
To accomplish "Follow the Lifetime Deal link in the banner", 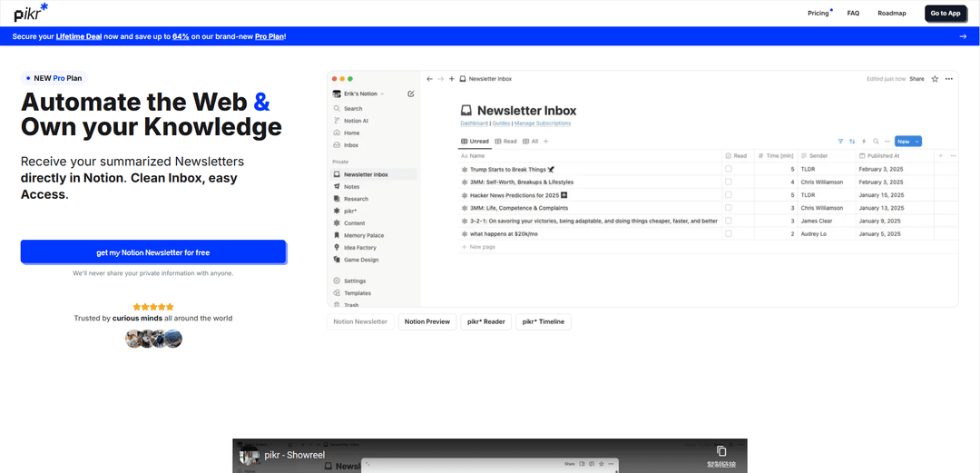I will (78, 36).
